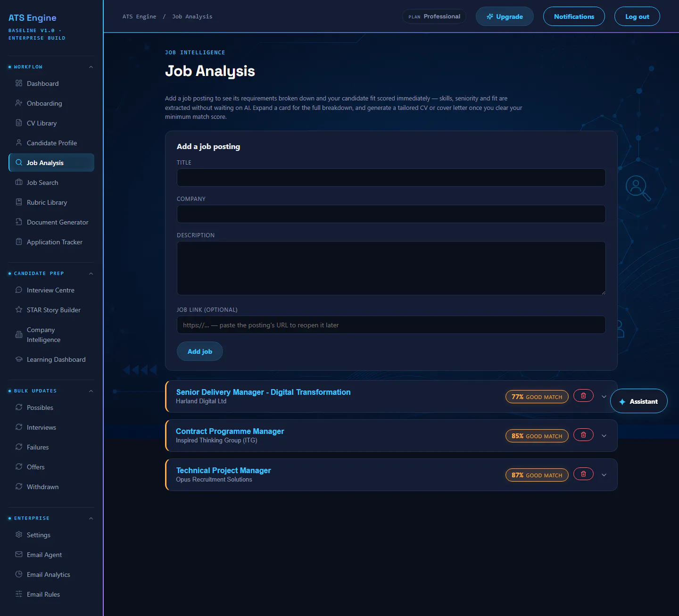Navigate to Application Tracker
679x616 pixels.
(51, 242)
